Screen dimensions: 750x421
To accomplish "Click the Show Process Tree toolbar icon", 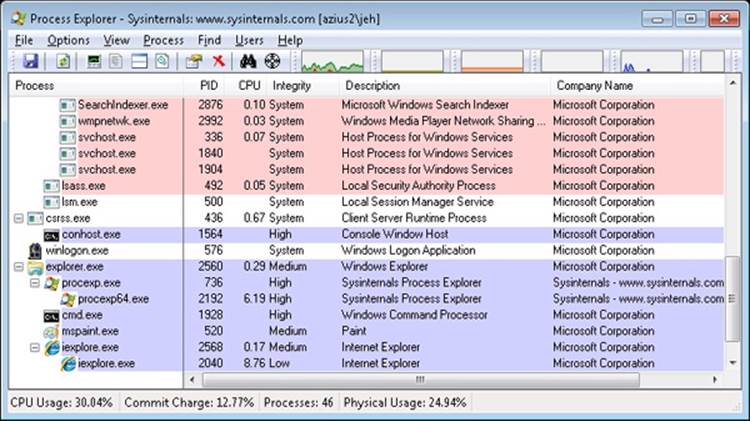I will 115,61.
